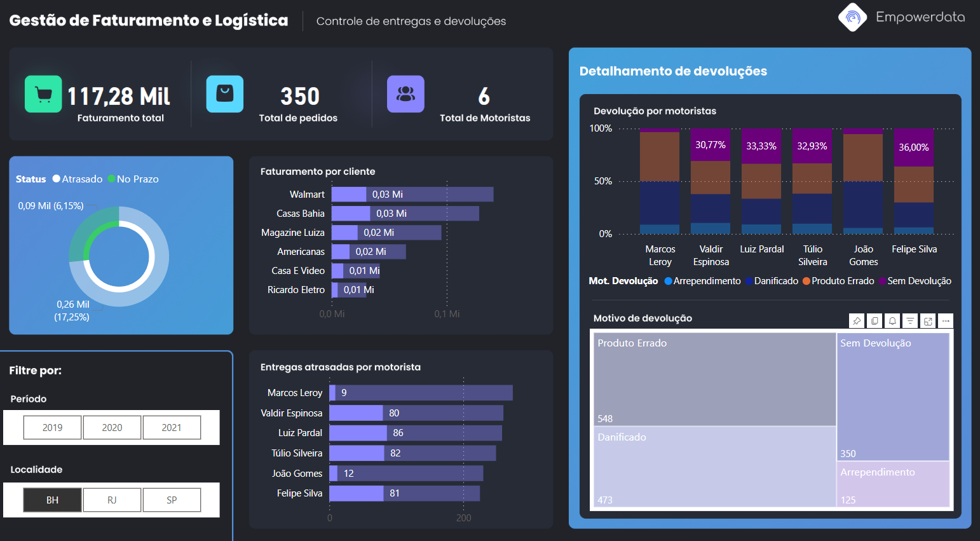This screenshot has height=541, width=980.
Task: Toggle the 2020 period slicer
Action: click(x=112, y=428)
